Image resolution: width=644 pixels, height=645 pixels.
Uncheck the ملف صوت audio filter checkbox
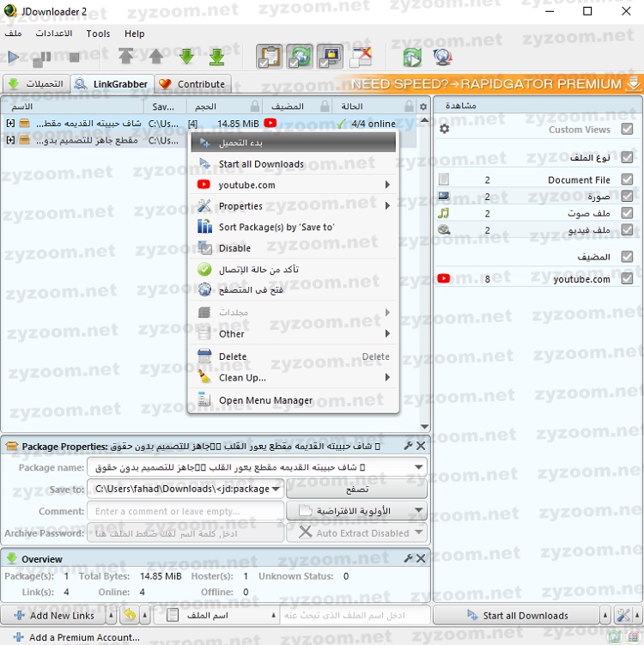(627, 213)
